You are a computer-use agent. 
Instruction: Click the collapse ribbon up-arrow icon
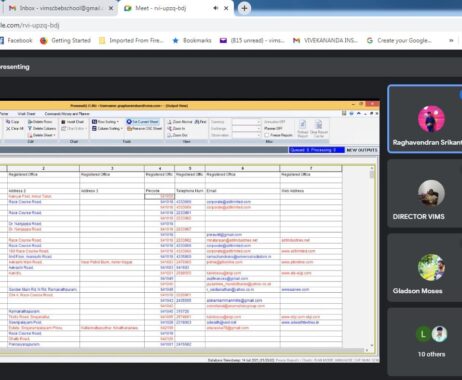[x=359, y=114]
